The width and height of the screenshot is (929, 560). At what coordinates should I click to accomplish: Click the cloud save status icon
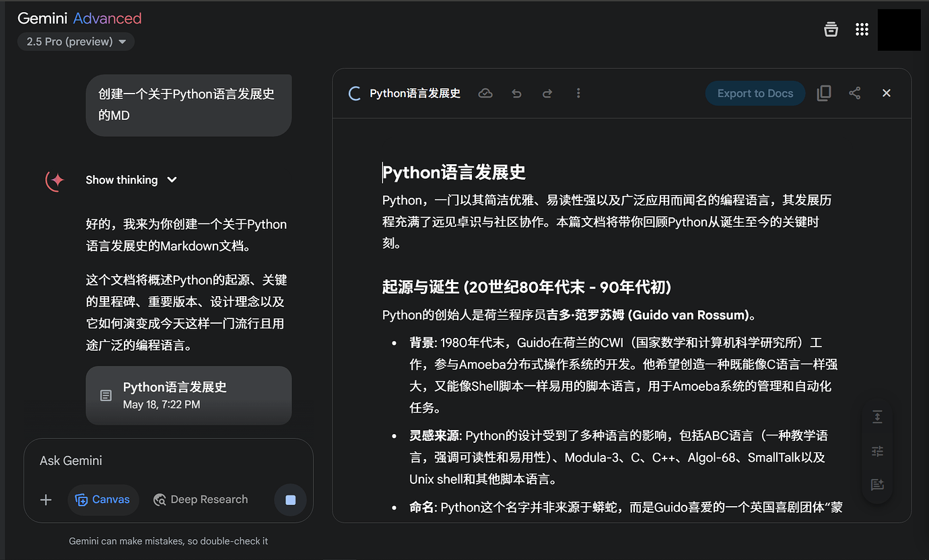(x=485, y=94)
